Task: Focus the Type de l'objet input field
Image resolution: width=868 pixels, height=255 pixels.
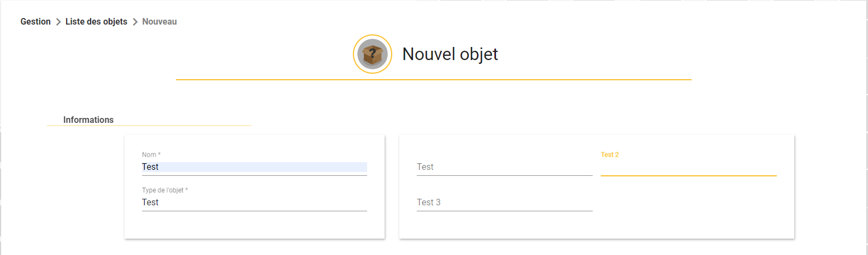Action: click(255, 203)
